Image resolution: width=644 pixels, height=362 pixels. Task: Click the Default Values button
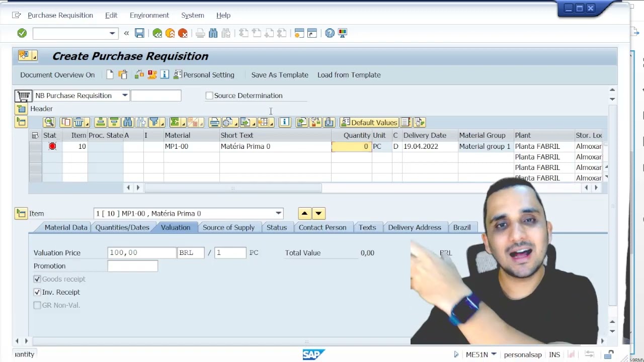(x=369, y=122)
